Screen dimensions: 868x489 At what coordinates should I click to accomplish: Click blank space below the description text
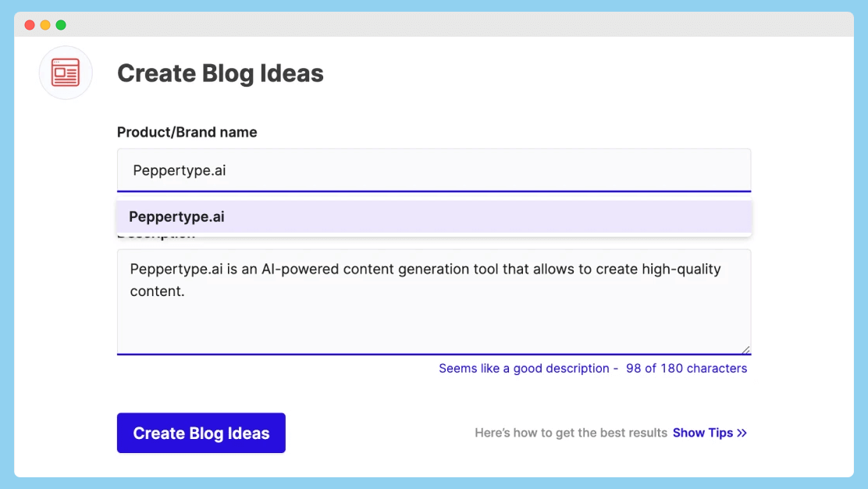434,327
